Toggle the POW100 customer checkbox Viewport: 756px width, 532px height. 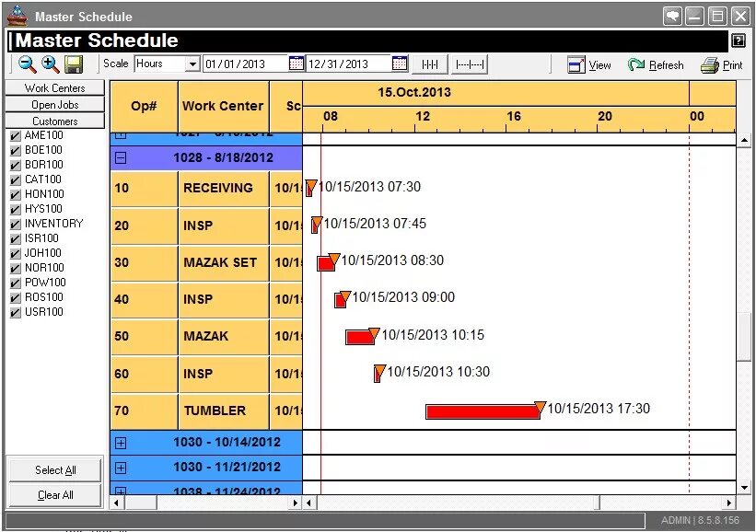point(15,283)
